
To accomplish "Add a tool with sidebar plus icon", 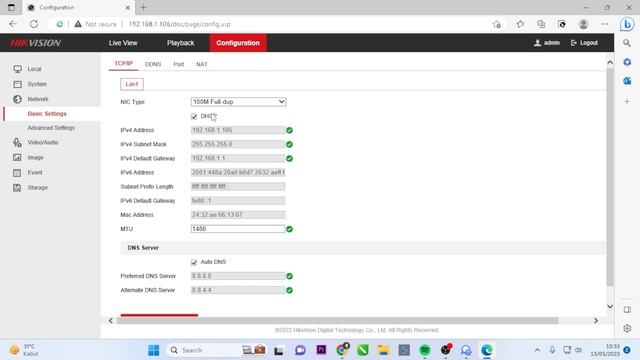I will point(627,101).
